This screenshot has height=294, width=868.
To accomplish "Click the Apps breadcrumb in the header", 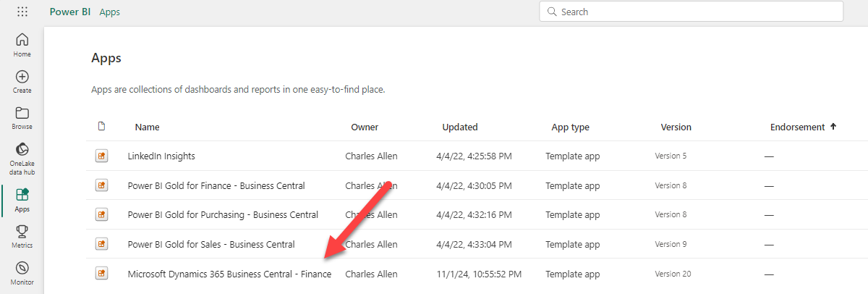I will coord(110,12).
